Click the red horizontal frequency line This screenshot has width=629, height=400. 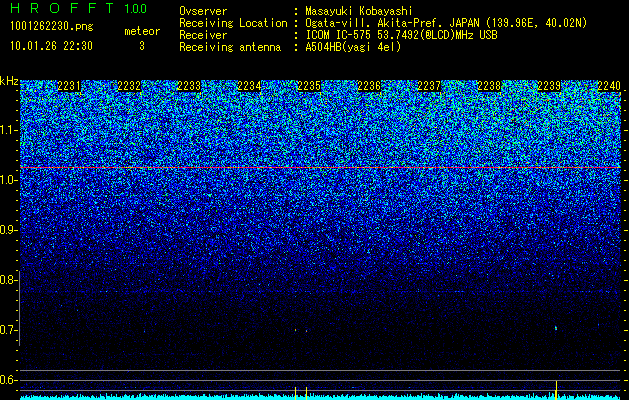tap(320, 167)
